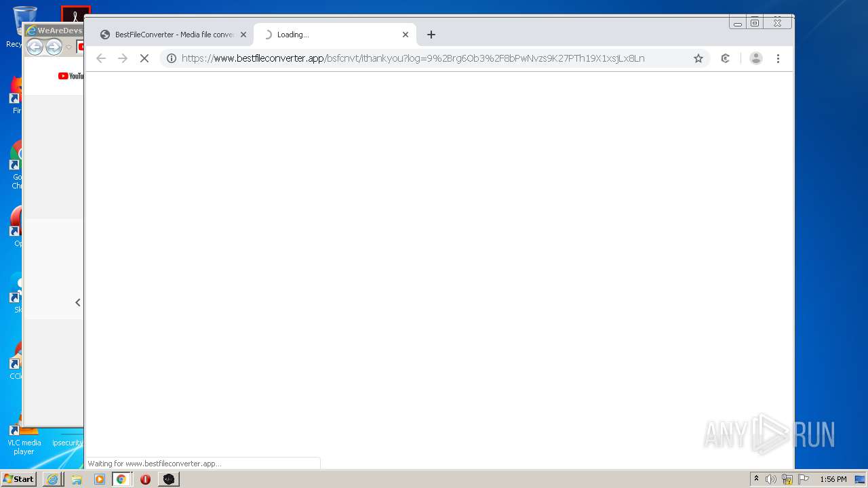This screenshot has height=488, width=868.
Task: Open the network icon in system tray
Action: point(787,479)
